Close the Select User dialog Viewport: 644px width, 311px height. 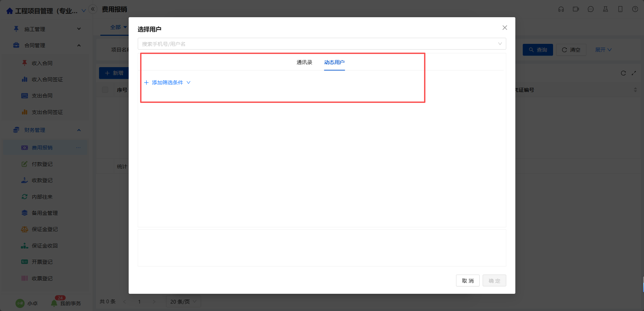point(505,28)
